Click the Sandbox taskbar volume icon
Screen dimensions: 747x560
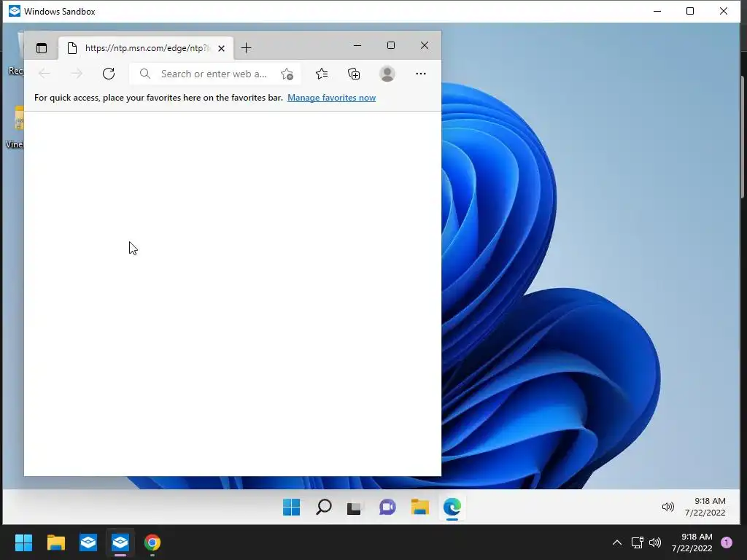[x=668, y=507]
